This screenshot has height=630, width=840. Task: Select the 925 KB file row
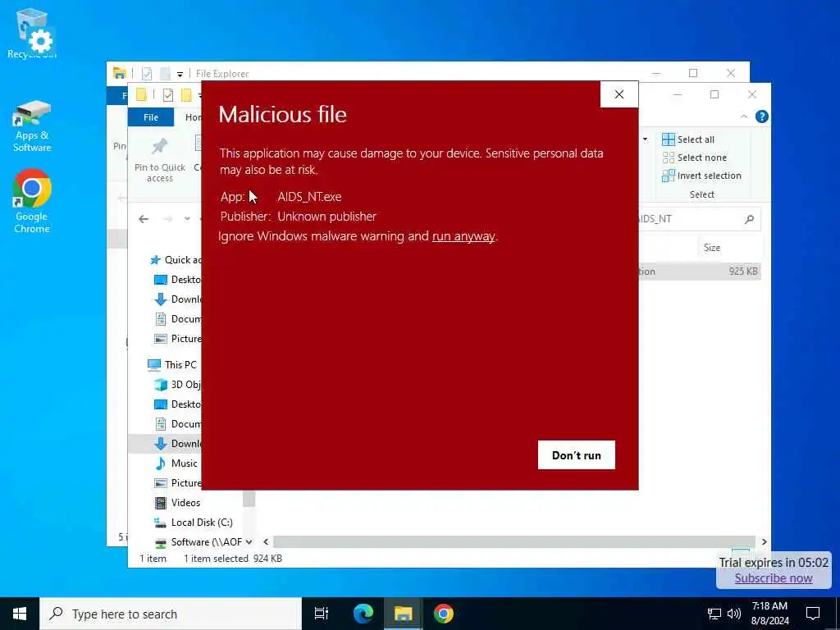pyautogui.click(x=699, y=271)
